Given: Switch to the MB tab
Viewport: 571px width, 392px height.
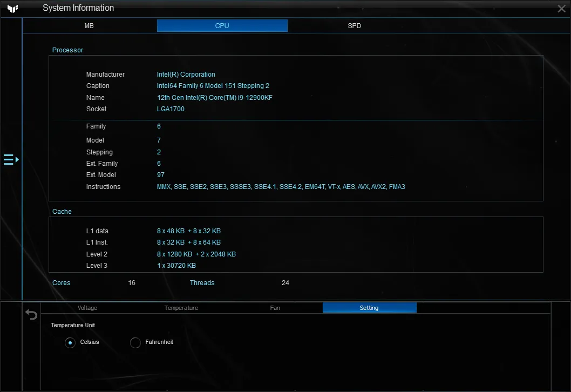Looking at the screenshot, I should (x=89, y=26).
